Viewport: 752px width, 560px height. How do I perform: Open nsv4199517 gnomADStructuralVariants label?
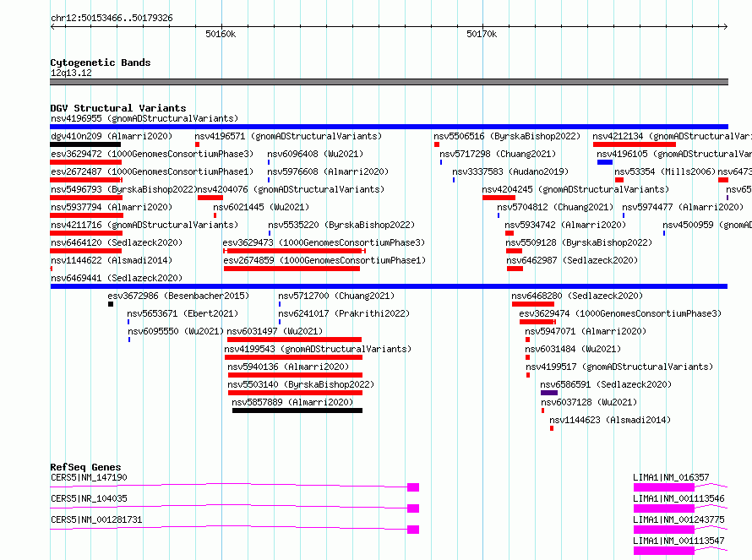[x=619, y=367]
